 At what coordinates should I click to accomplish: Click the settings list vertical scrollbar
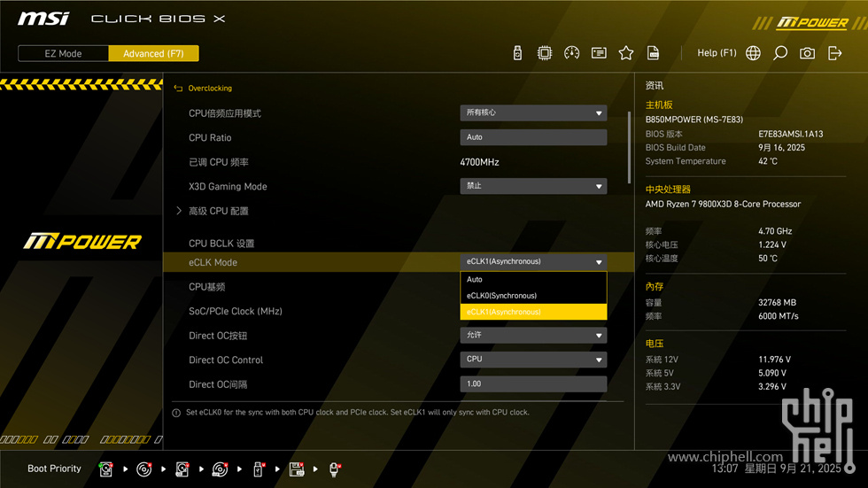coord(629,147)
